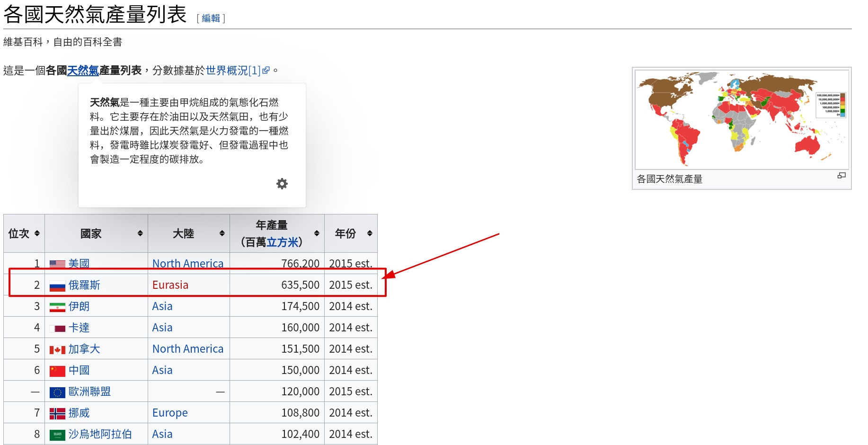Click the Norway flag icon
The width and height of the screenshot is (868, 445).
(57, 414)
